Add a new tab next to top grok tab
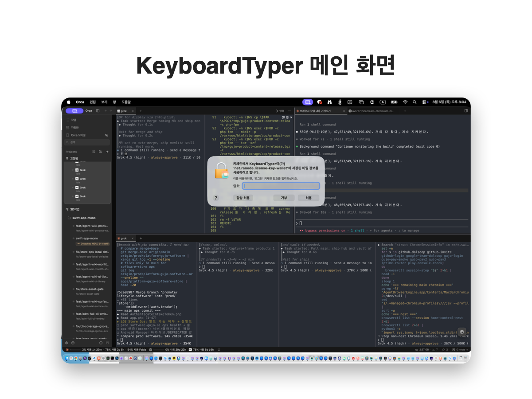This screenshot has height=399, width=532. (141, 111)
